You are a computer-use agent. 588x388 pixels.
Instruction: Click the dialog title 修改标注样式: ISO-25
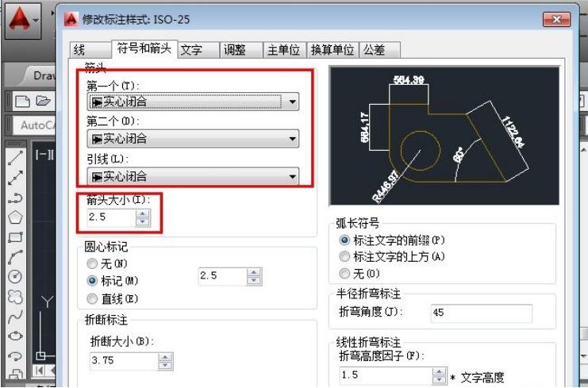(136, 20)
